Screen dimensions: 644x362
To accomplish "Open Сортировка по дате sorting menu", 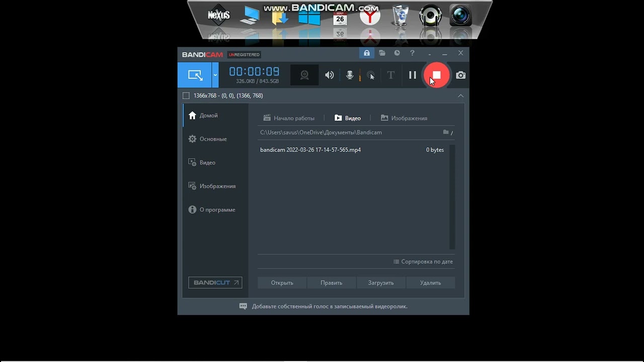I will [423, 261].
